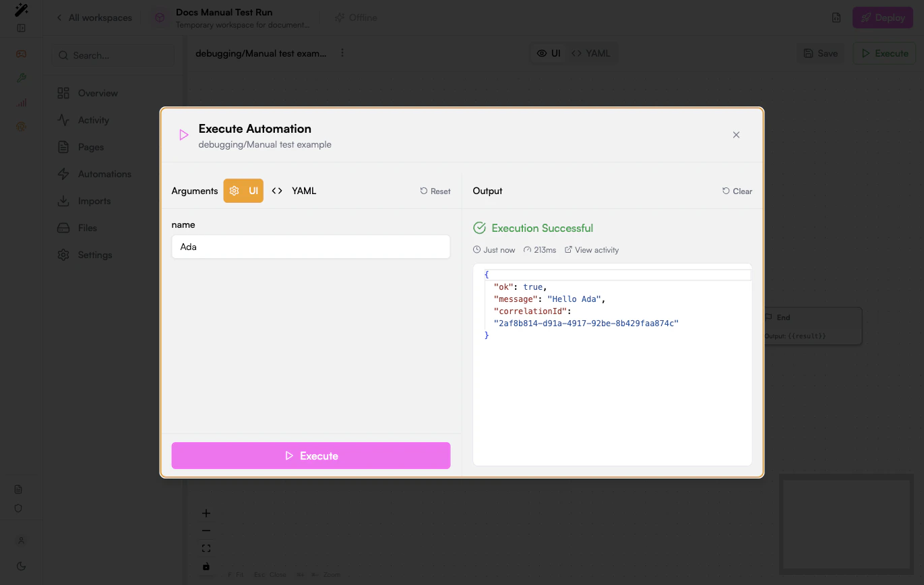Click the name input containing Ada

311,247
